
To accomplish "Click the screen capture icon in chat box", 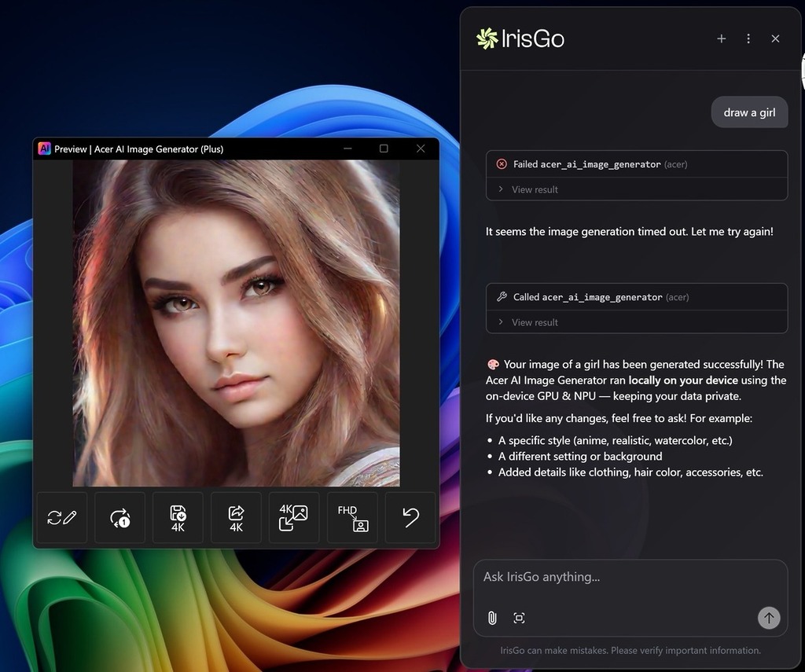I will 519,618.
